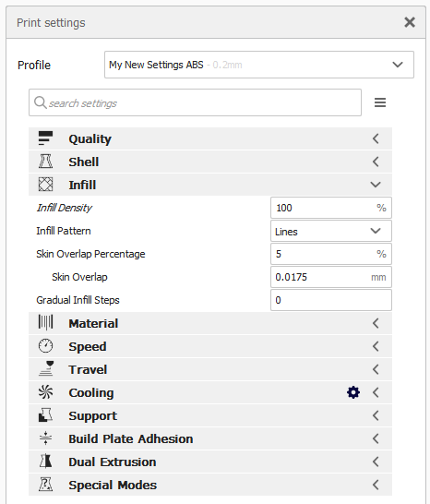This screenshot has width=430, height=504.
Task: Click the Support structure icon
Action: click(45, 415)
